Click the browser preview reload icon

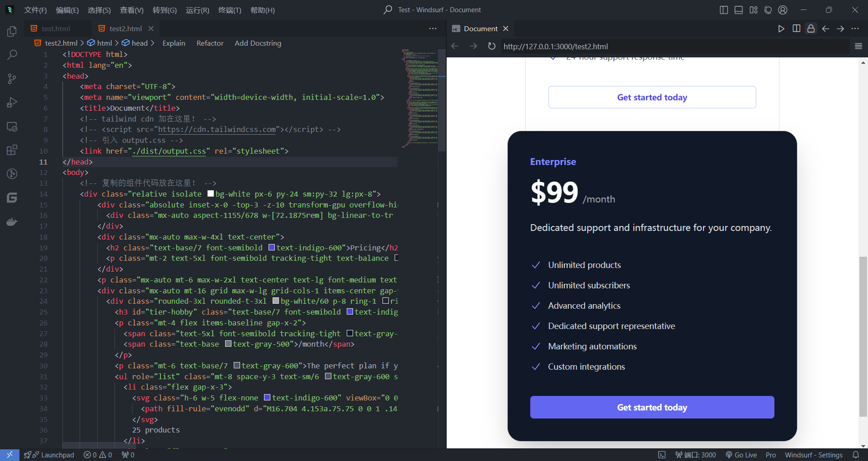[x=491, y=46]
